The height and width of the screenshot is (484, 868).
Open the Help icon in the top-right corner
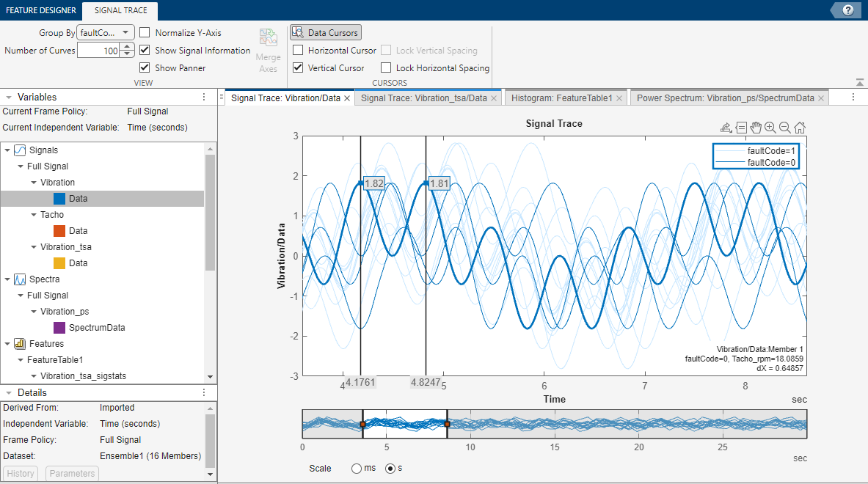point(850,10)
